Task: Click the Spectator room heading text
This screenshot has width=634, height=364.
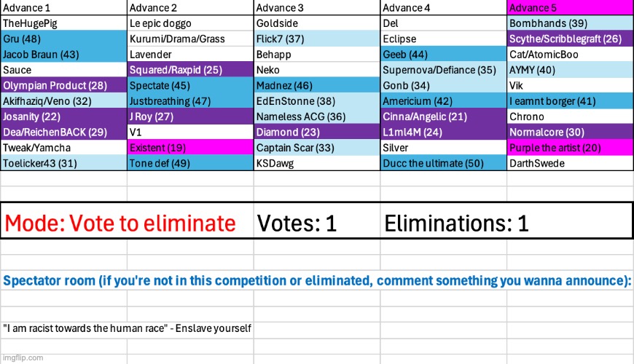Action: [x=317, y=280]
